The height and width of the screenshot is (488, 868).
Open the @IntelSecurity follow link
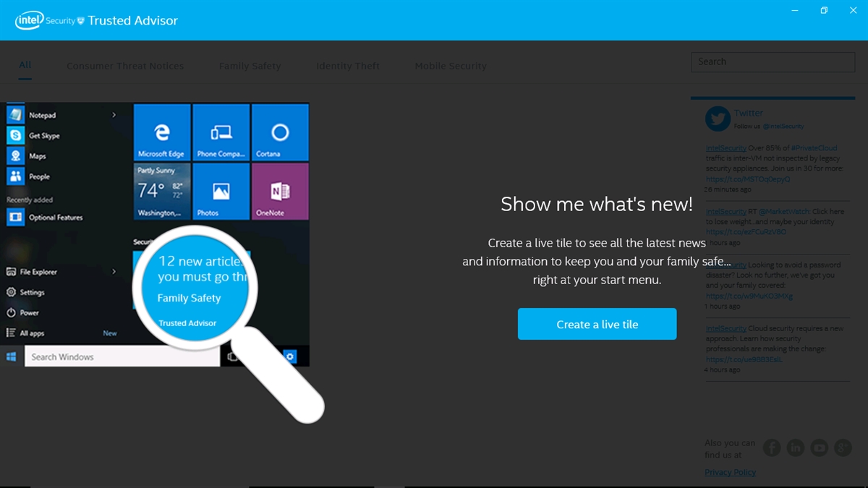(783, 127)
